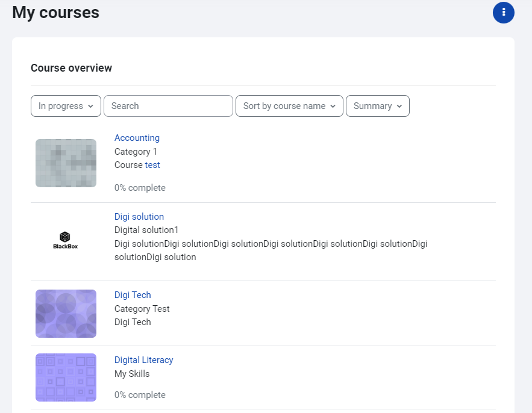This screenshot has width=532, height=413.
Task: Open the Accounting course link
Action: [x=137, y=138]
